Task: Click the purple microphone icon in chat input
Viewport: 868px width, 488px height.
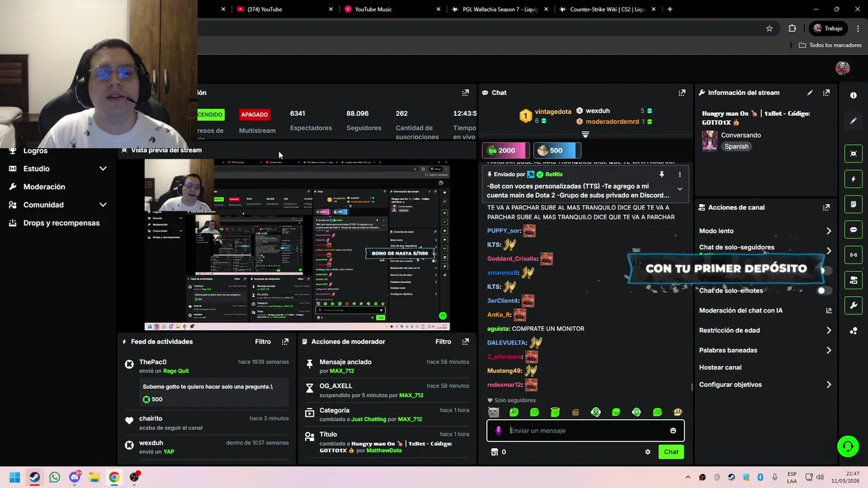Action: (x=498, y=430)
